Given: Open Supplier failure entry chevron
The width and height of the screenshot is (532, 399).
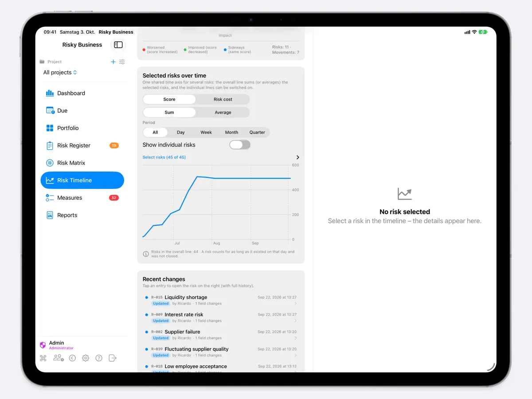Looking at the screenshot, I should click(296, 338).
